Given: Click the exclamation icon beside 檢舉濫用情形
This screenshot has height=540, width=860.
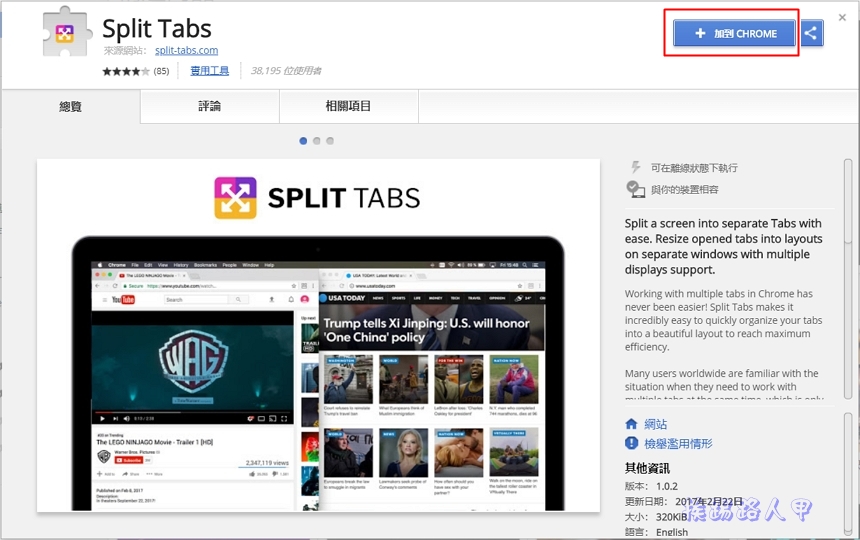Looking at the screenshot, I should (x=631, y=443).
